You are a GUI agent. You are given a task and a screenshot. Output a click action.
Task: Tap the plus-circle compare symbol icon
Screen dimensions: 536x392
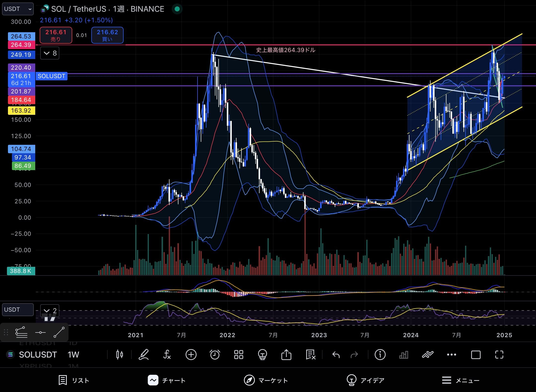(191, 355)
